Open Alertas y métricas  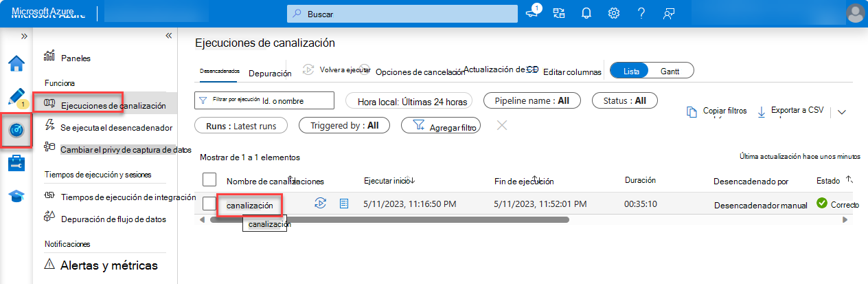click(x=100, y=265)
